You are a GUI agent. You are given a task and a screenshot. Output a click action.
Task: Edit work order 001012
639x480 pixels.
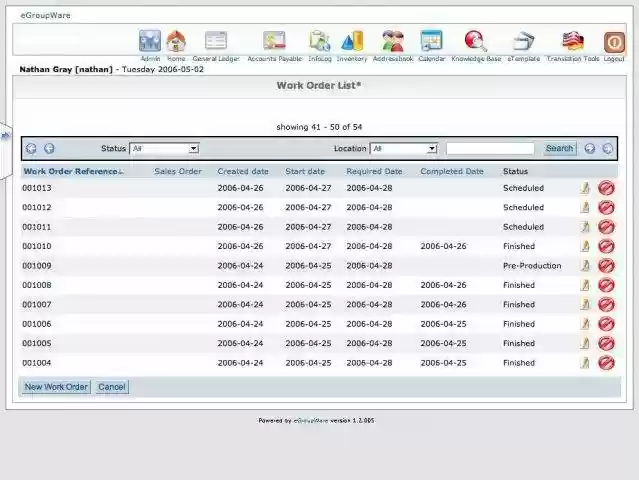585,207
